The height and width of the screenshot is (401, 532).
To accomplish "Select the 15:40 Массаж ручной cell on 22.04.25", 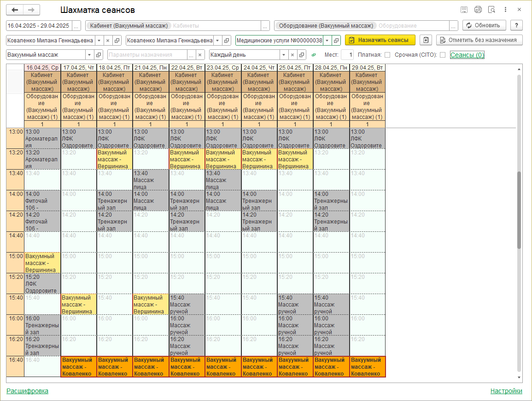I will coord(187,304).
